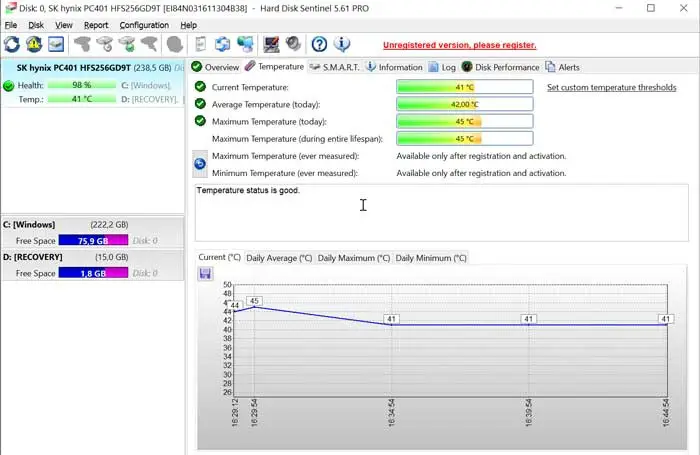Screen dimensions: 700x455
Task: Click the blue circular arrows update icon
Action: (223, 44)
